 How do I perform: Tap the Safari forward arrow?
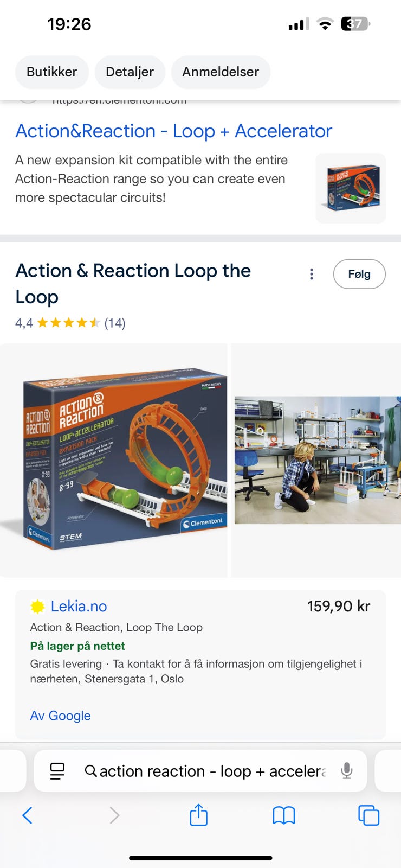(x=114, y=815)
